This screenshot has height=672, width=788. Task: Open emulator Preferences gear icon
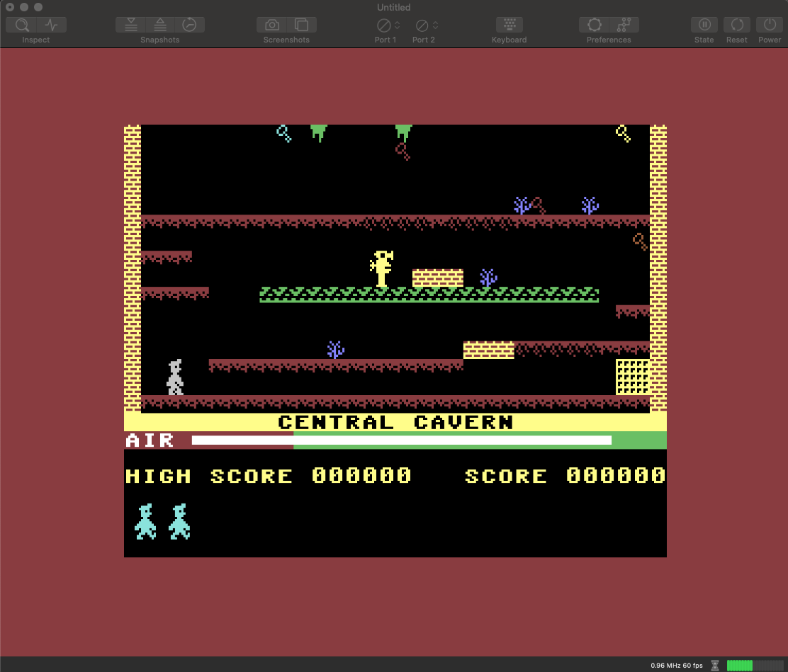594,25
